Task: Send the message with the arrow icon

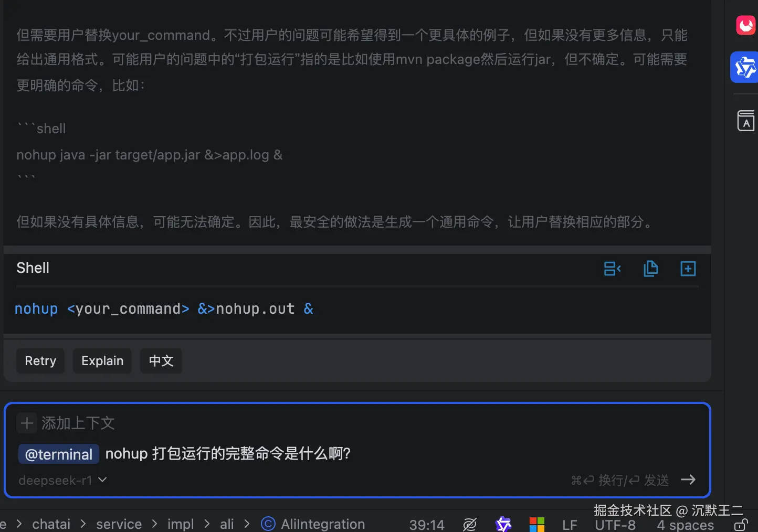Action: coord(688,480)
